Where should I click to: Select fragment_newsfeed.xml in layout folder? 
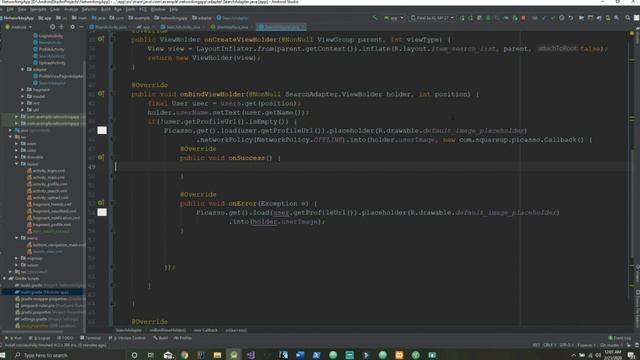(x=52, y=211)
